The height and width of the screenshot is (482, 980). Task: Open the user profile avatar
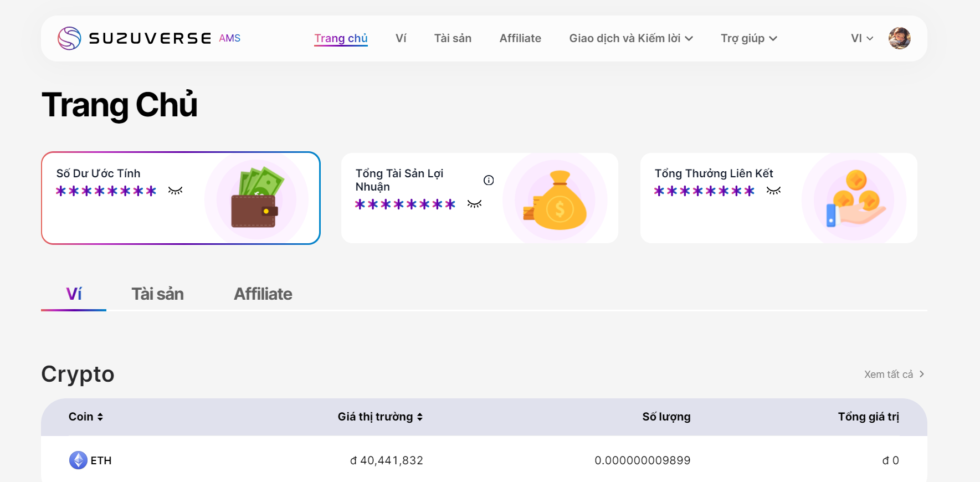(x=899, y=38)
